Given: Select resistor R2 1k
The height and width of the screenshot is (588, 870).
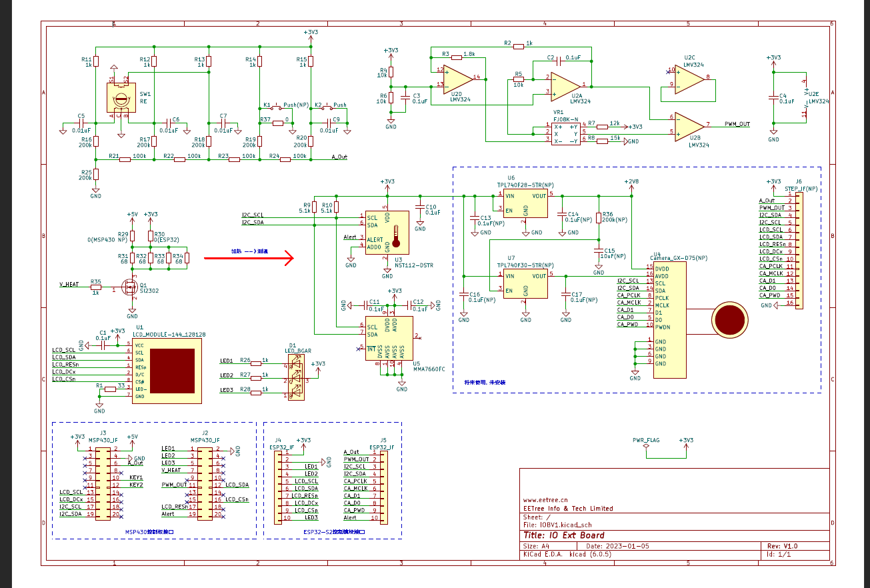Looking at the screenshot, I should 518,47.
